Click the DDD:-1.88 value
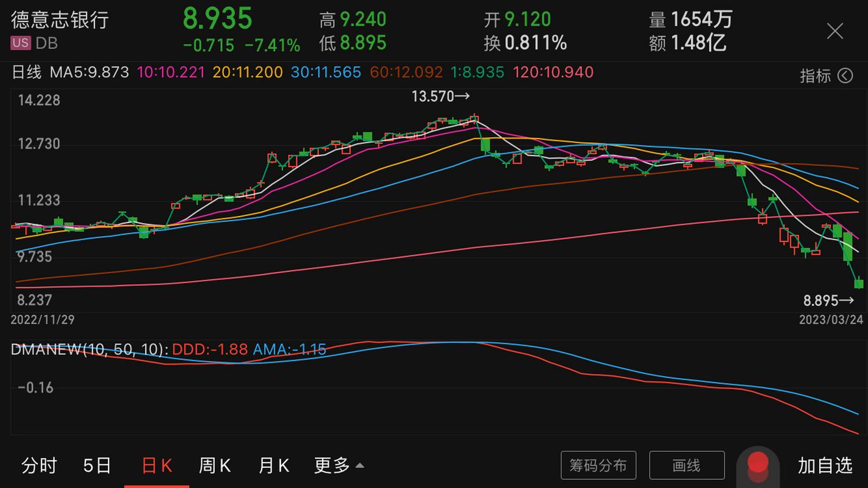 coord(210,350)
